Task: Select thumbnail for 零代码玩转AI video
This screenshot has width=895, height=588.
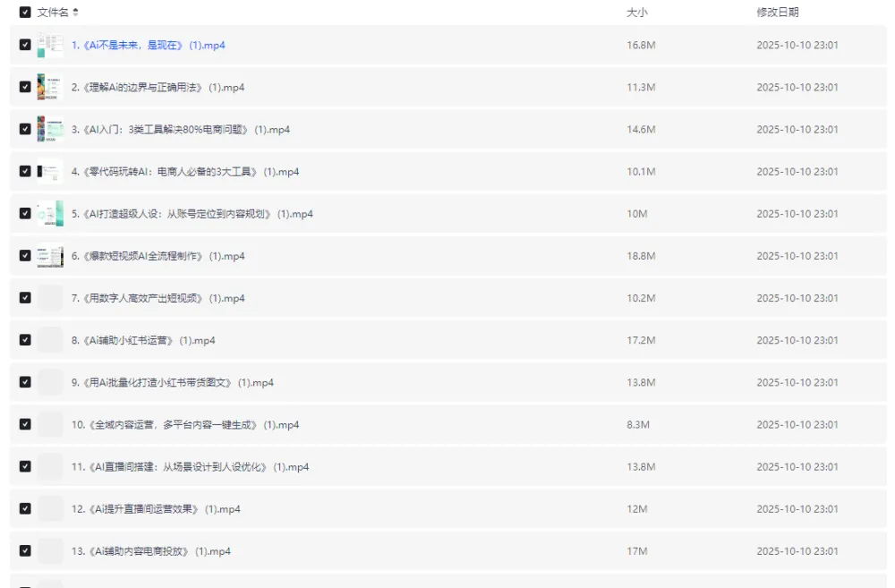Action: tap(50, 171)
